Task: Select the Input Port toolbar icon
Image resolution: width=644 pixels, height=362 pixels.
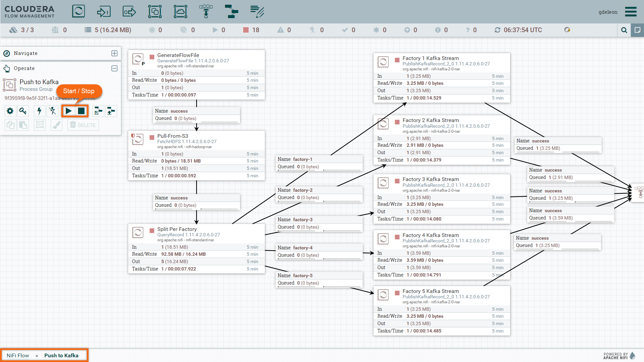Action: (104, 11)
